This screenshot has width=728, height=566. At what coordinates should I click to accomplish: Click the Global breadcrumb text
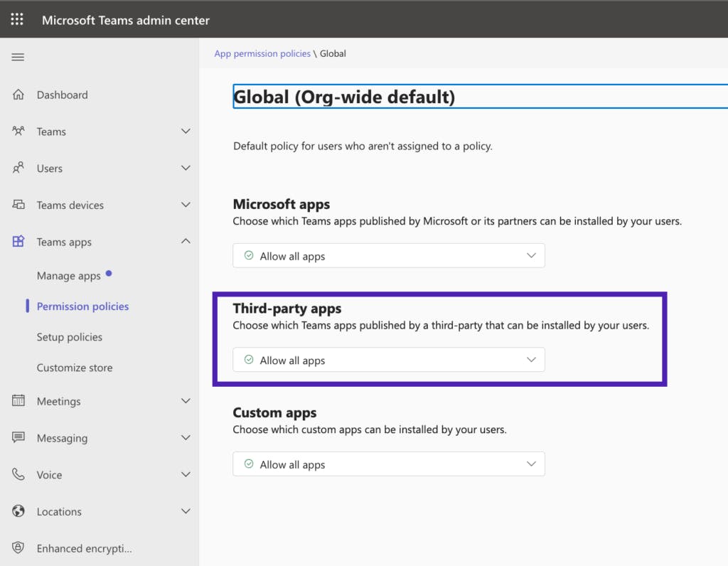pos(333,53)
